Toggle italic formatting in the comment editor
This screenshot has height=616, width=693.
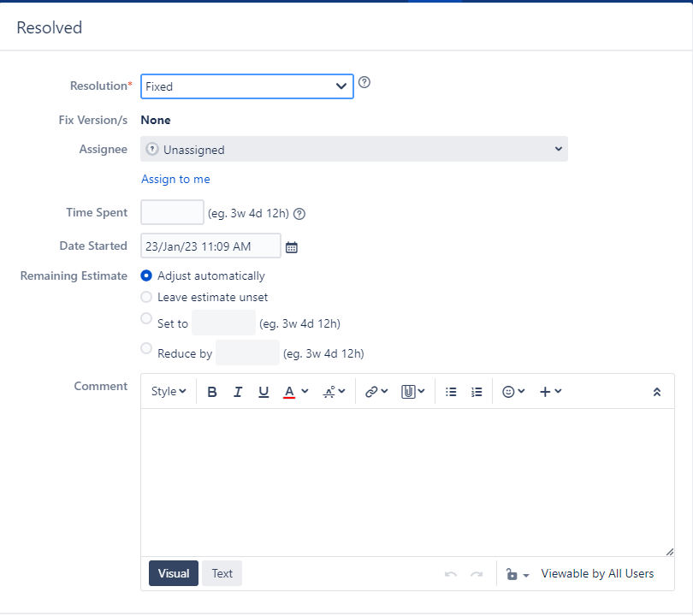238,392
